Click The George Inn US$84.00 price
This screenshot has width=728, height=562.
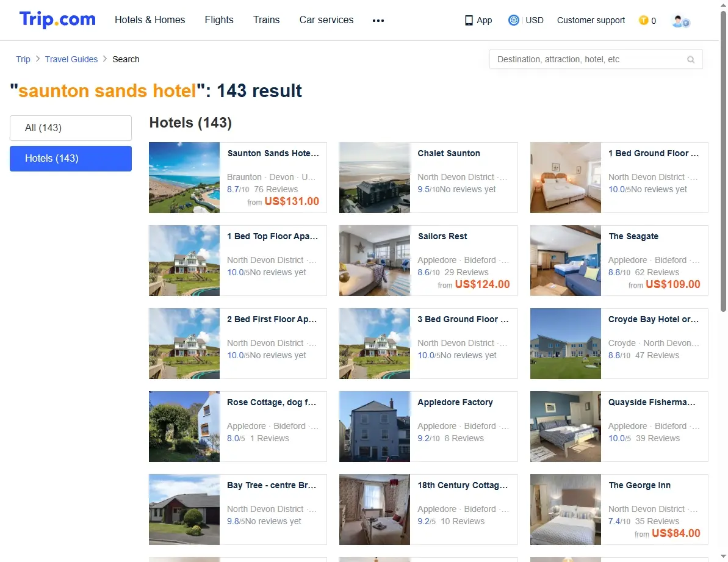tap(676, 534)
